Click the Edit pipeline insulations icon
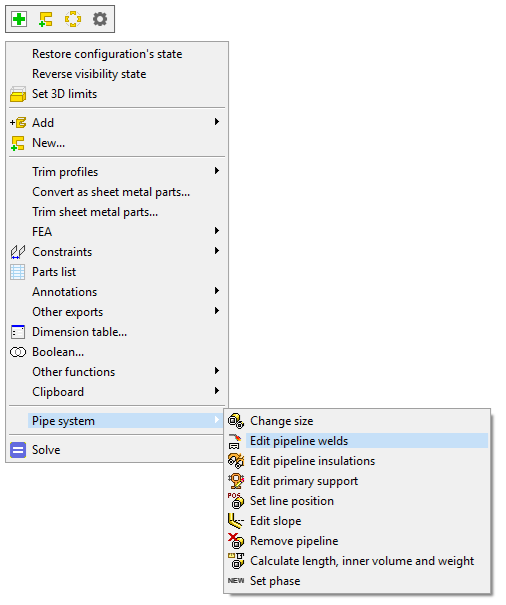The height and width of the screenshot is (605, 506). [236, 461]
